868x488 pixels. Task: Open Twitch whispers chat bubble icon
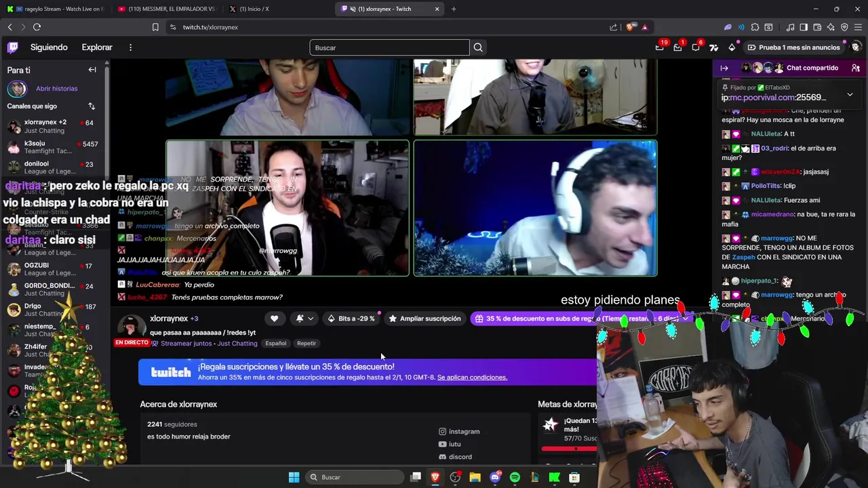696,47
